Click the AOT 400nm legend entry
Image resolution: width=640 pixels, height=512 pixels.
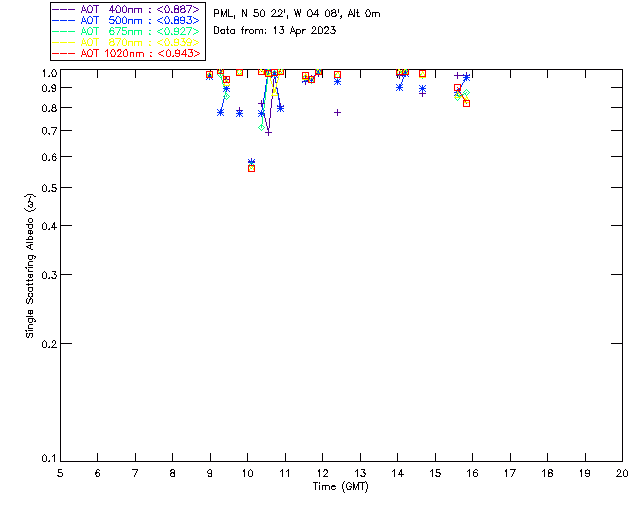(x=126, y=9)
